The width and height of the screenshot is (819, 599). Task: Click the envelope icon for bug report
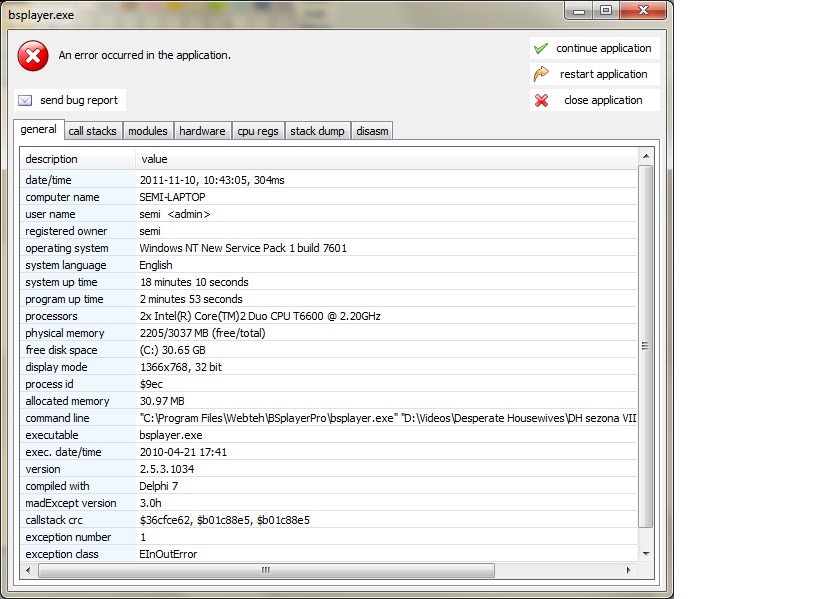click(25, 100)
